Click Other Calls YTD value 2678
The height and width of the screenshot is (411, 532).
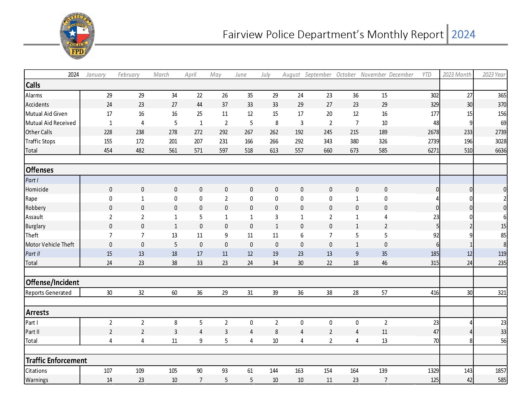pyautogui.click(x=433, y=132)
